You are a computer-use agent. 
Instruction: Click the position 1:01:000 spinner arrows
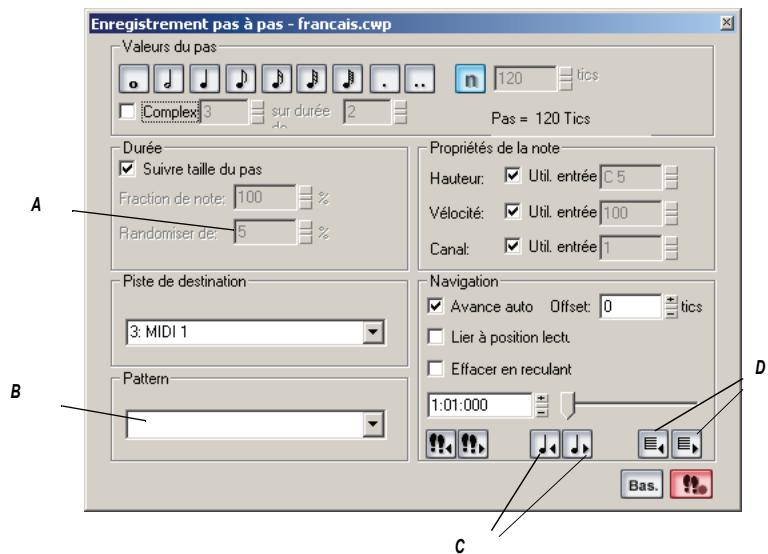click(541, 405)
